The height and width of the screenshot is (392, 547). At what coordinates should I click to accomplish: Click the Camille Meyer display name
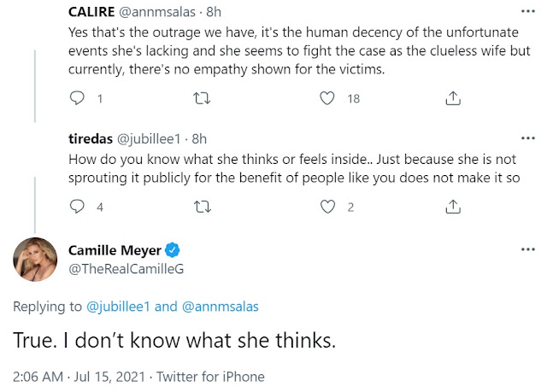(114, 250)
